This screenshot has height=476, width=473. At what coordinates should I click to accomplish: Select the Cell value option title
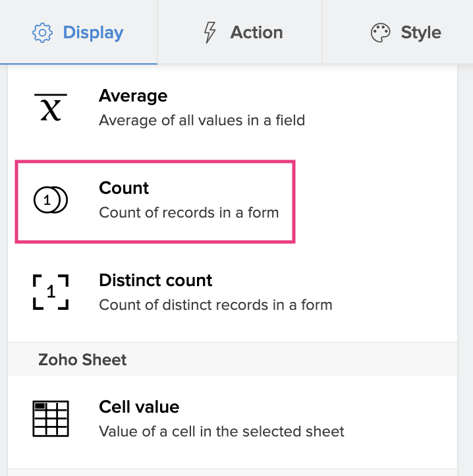pyautogui.click(x=139, y=407)
